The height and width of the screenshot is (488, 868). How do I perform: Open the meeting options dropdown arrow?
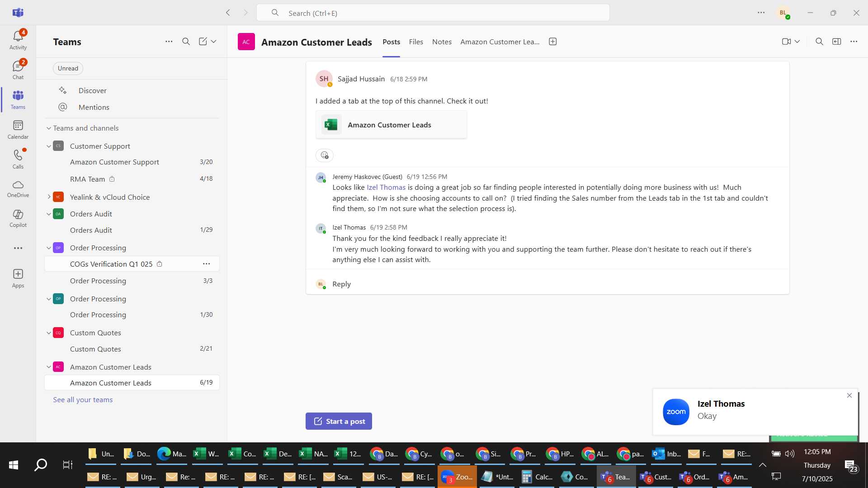(x=797, y=42)
